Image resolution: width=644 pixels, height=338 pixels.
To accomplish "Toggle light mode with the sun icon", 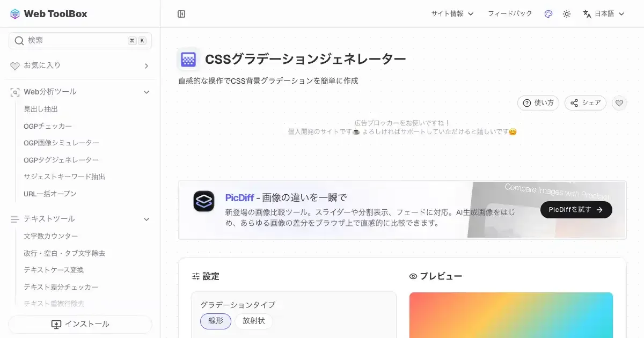I will click(x=567, y=14).
